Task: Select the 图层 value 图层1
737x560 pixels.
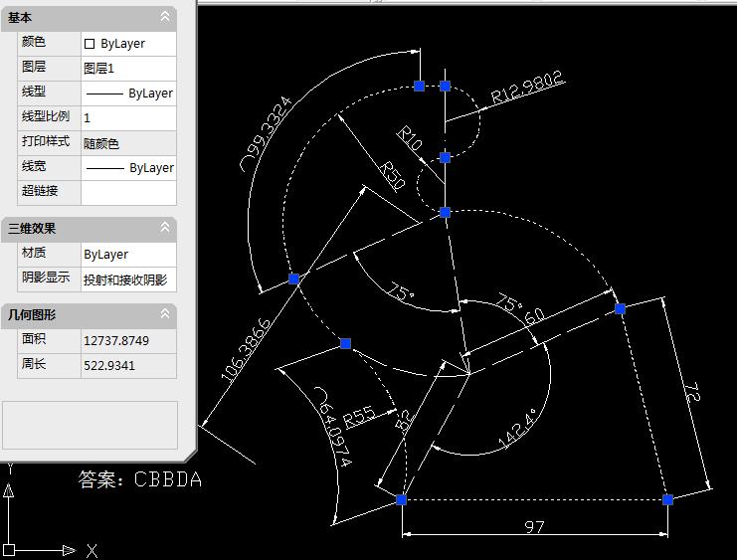Action: [98, 69]
